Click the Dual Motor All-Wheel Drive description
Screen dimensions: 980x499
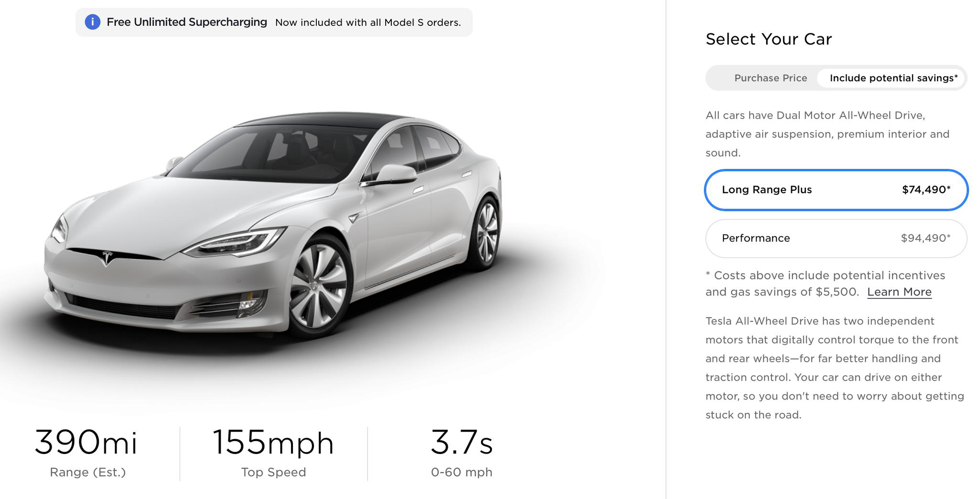click(827, 134)
